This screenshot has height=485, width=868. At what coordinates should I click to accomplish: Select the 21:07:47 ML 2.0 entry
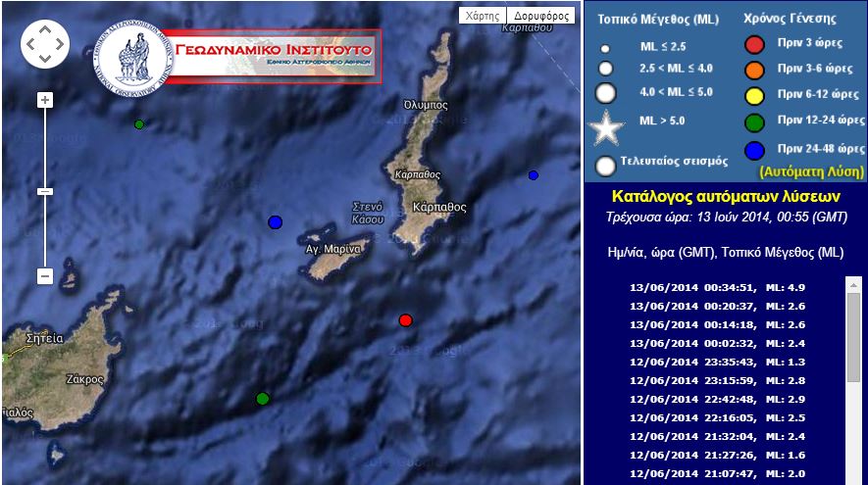717,474
